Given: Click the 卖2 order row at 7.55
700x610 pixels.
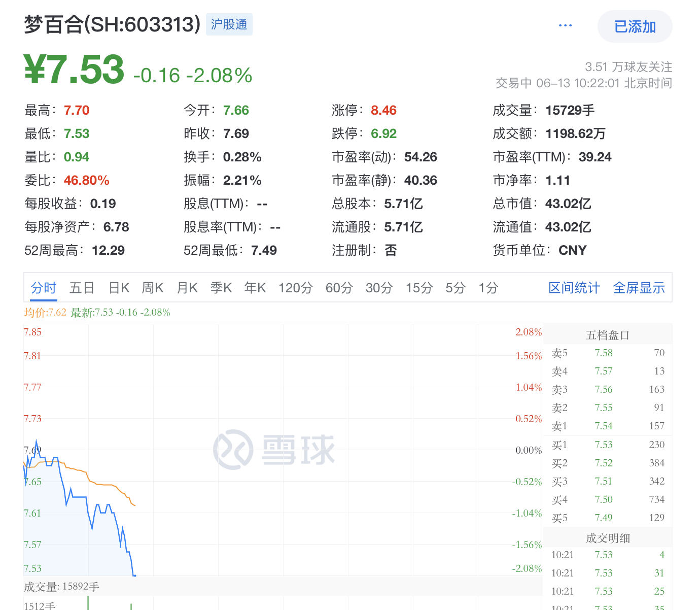Looking at the screenshot, I should [x=608, y=408].
